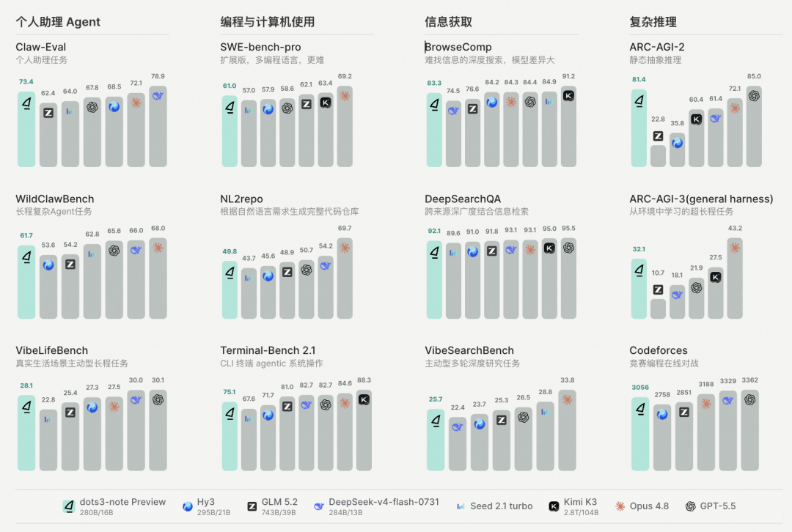Click the GLM 5.2 legend icon
The width and height of the screenshot is (792, 532).
[252, 506]
